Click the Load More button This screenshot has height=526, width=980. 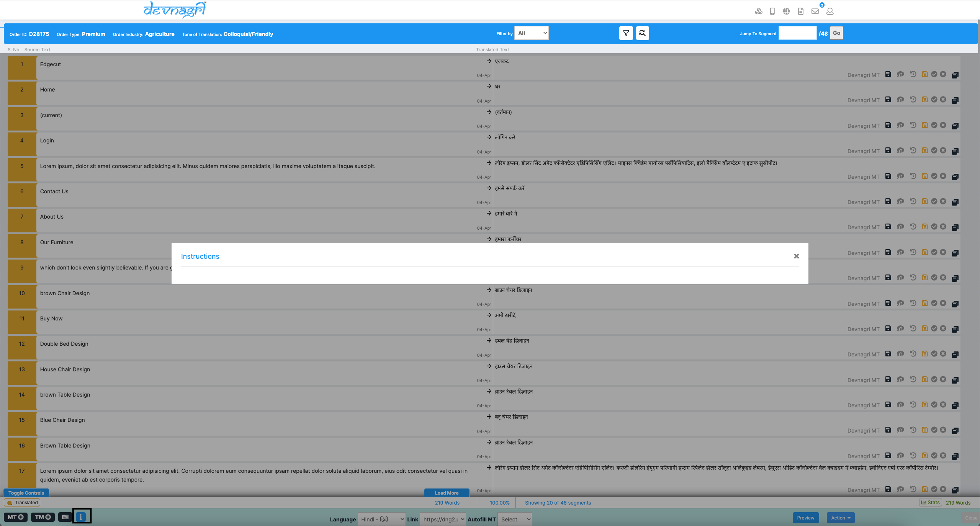447,493
